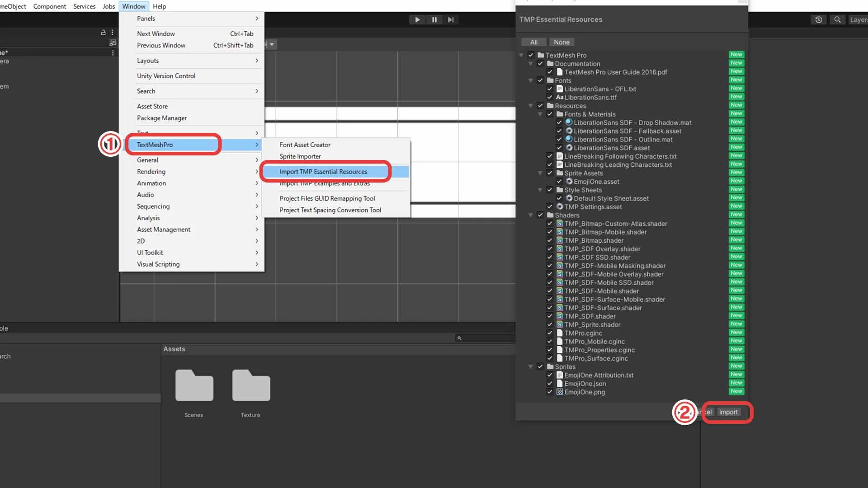Screen dimensions: 868x488
Task: Click the Shaders folder icon
Action: tap(550, 215)
